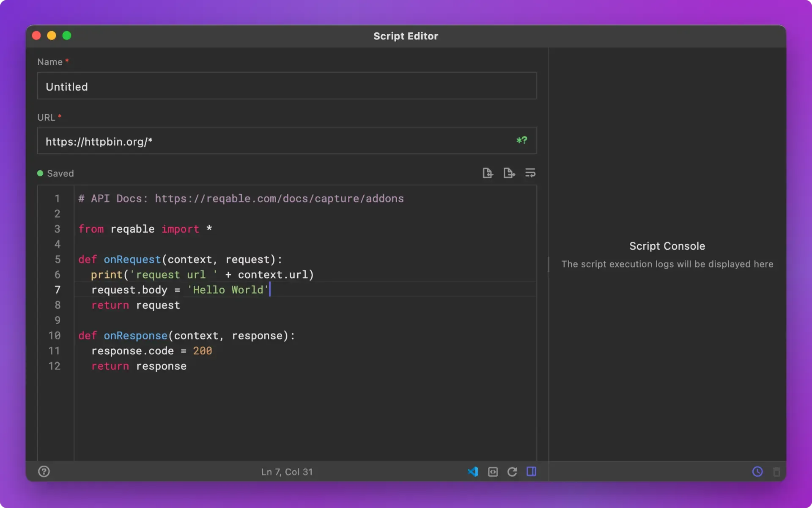Click the green fullscreen window button

click(x=67, y=36)
